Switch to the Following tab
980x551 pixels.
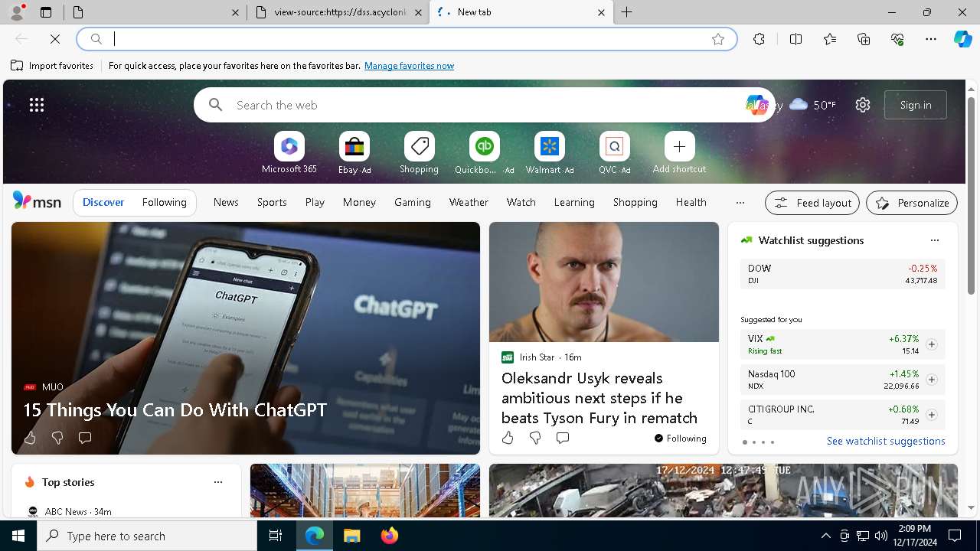click(164, 202)
